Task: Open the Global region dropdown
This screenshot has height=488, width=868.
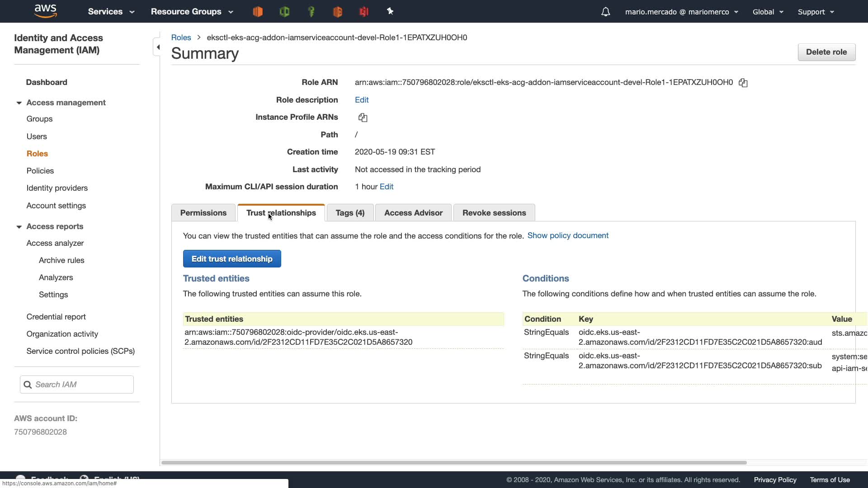Action: [x=768, y=12]
